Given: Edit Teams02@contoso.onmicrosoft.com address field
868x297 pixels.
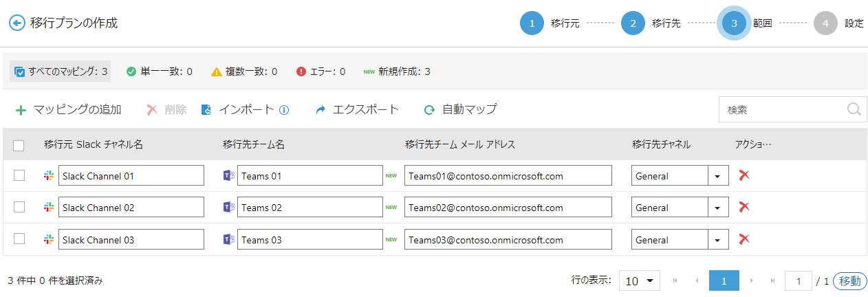Looking at the screenshot, I should click(x=508, y=208).
